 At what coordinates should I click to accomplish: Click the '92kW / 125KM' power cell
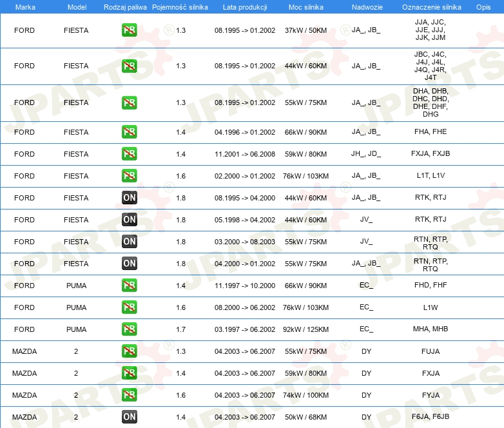coord(305,329)
